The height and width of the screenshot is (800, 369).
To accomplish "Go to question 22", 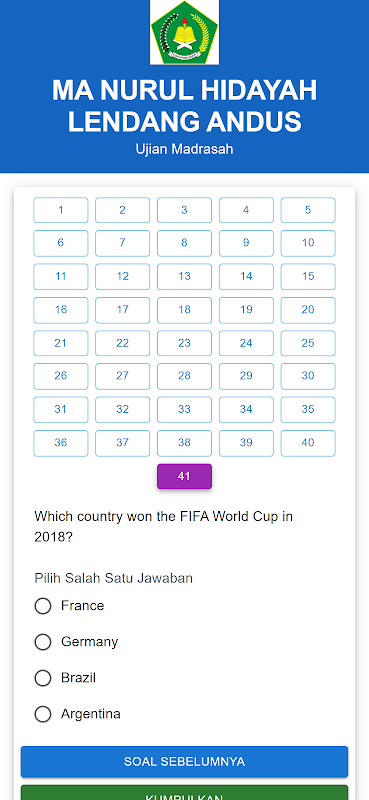I will click(122, 343).
